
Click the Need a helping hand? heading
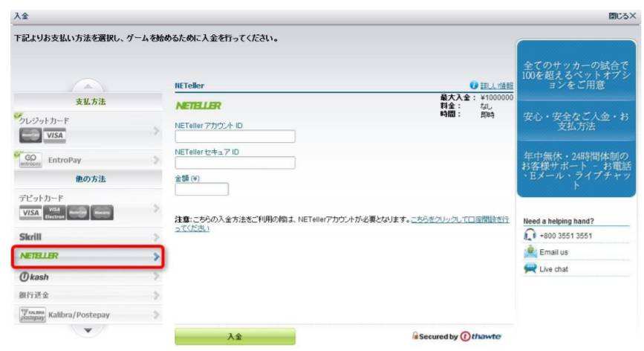(x=558, y=221)
